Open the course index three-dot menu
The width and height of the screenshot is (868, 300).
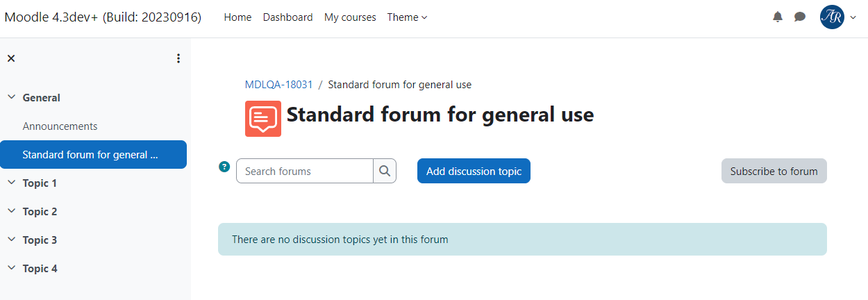click(178, 58)
